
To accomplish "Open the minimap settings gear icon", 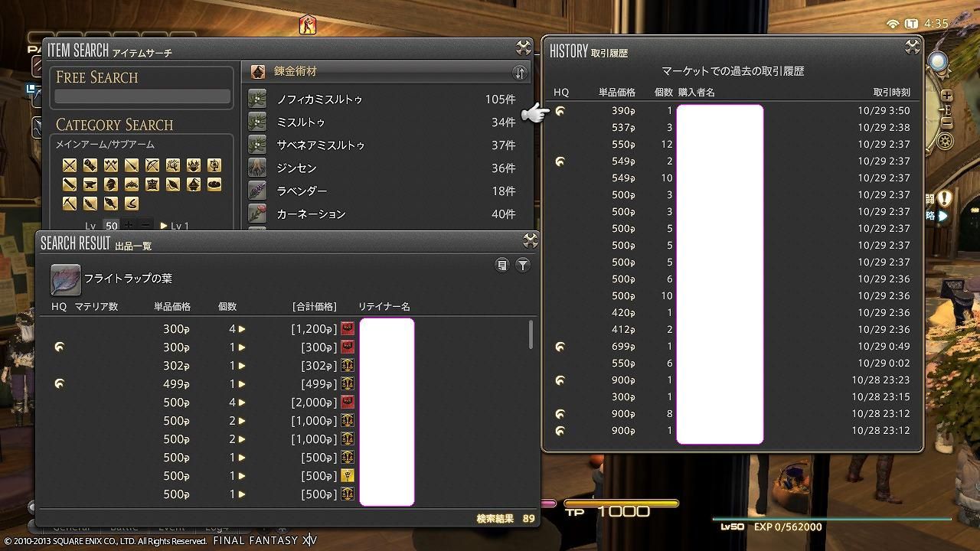I will point(946,142).
